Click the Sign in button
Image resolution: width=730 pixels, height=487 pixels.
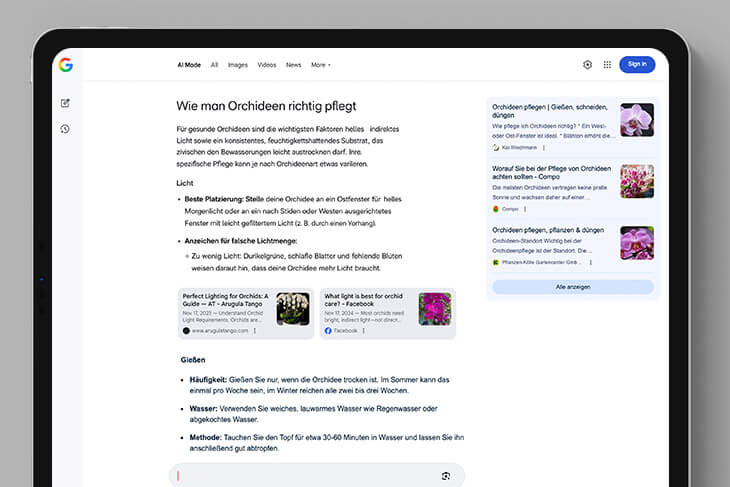pos(637,64)
